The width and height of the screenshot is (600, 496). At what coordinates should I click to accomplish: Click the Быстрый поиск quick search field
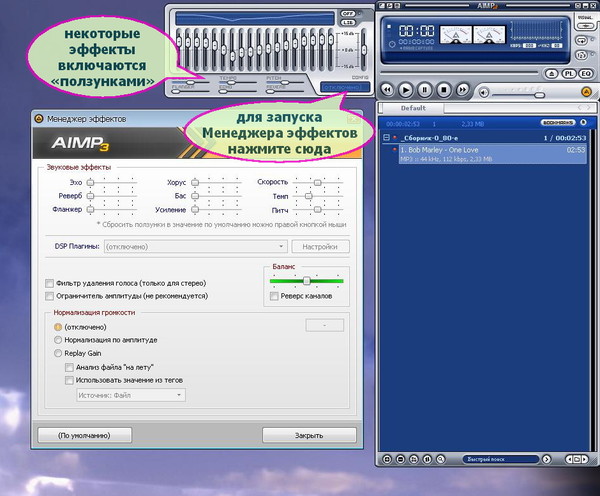501,459
